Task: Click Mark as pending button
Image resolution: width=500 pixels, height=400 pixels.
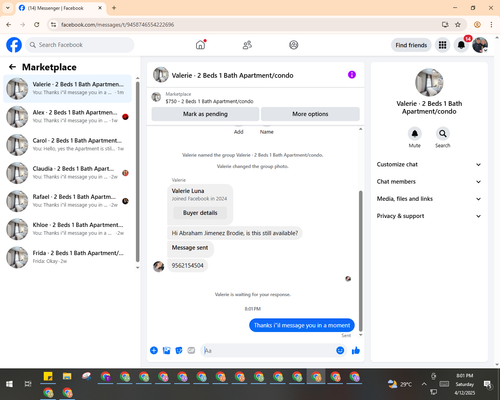Action: (205, 114)
